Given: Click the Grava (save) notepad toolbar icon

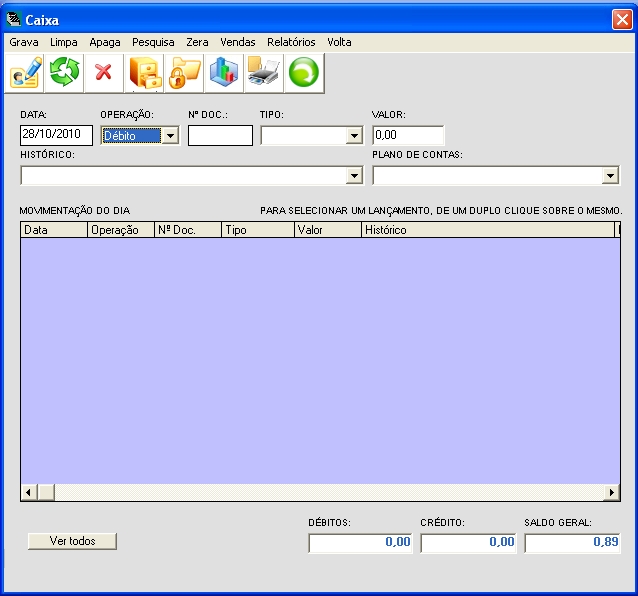Looking at the screenshot, I should (25, 72).
